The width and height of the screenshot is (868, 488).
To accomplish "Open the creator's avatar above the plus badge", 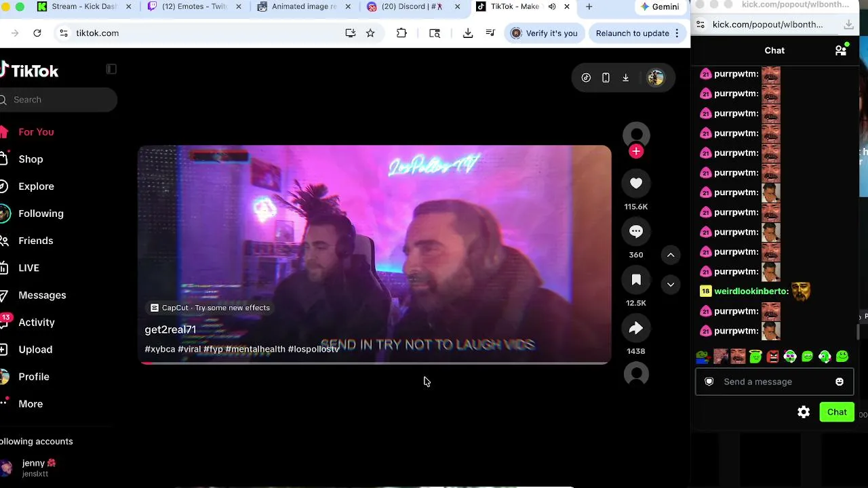I will [636, 135].
